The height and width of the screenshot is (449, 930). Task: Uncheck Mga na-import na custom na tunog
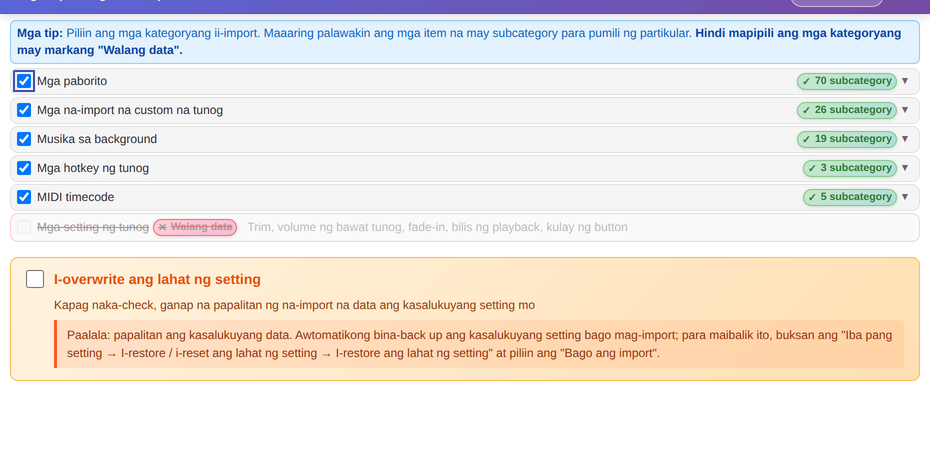click(x=24, y=110)
